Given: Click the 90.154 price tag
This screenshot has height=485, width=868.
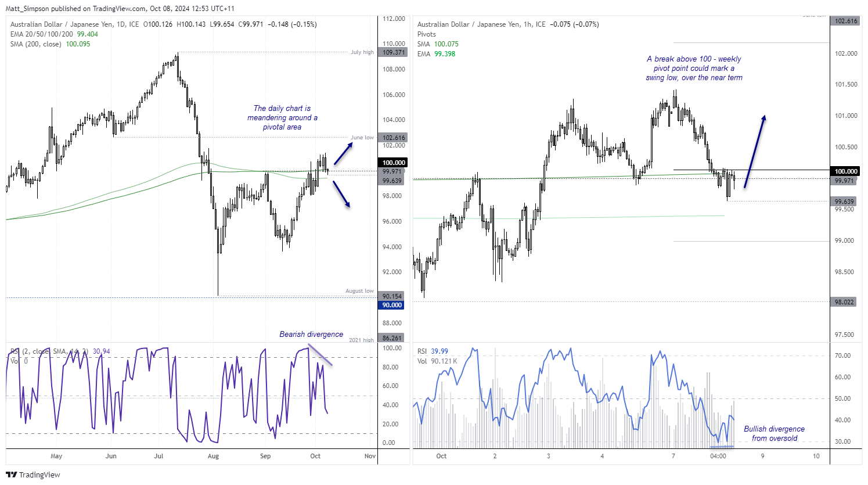Looking at the screenshot, I should [x=392, y=296].
